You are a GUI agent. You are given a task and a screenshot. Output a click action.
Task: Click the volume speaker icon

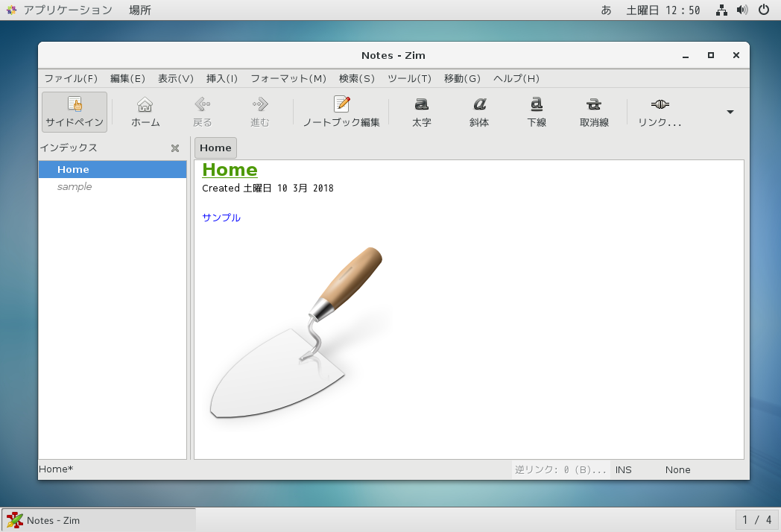coord(742,10)
